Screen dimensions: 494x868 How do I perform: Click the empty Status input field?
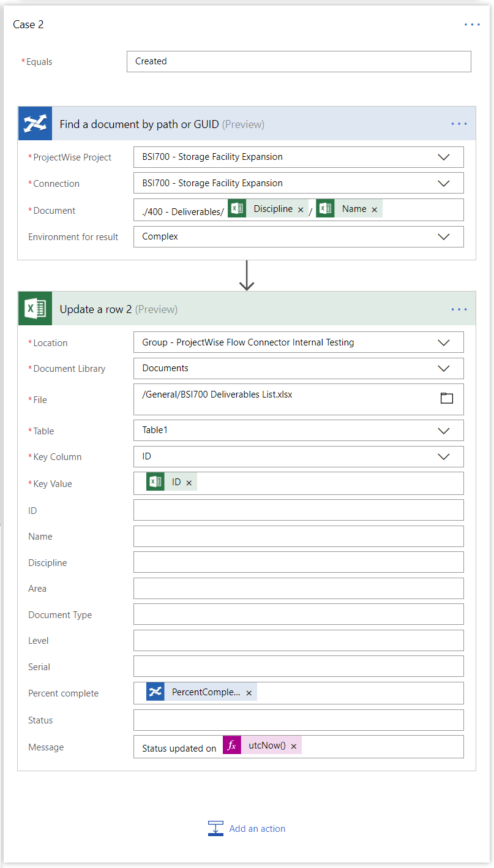(x=299, y=720)
